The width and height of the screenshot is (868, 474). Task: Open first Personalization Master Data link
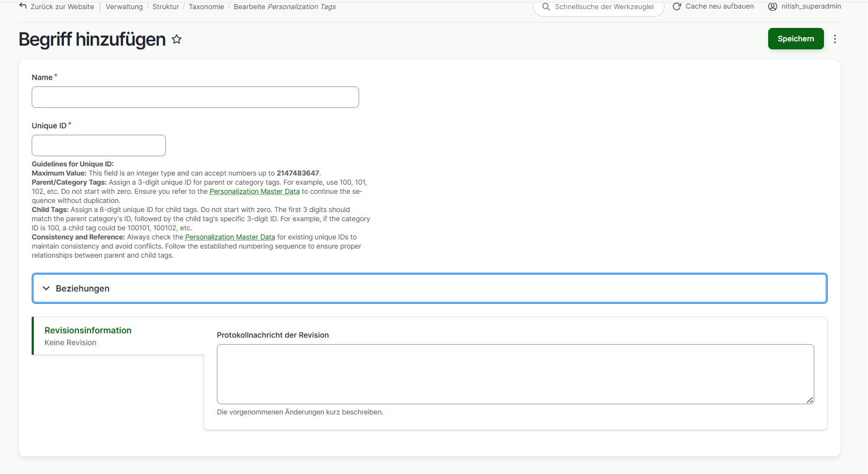coord(254,192)
